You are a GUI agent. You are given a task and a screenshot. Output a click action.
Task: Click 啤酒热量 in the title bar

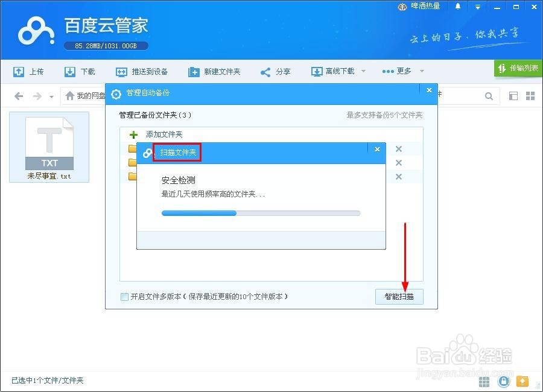coord(424,7)
